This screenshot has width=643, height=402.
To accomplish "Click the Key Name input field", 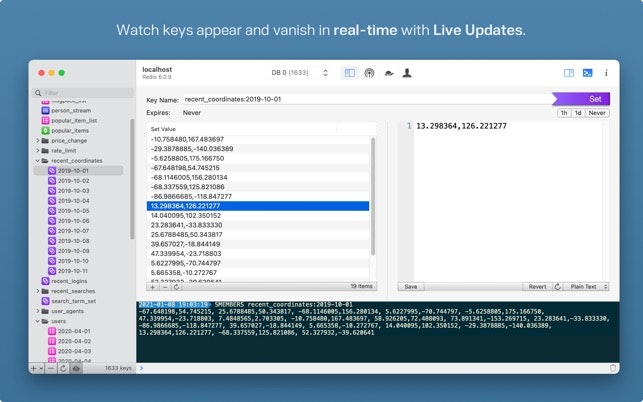I will [367, 99].
